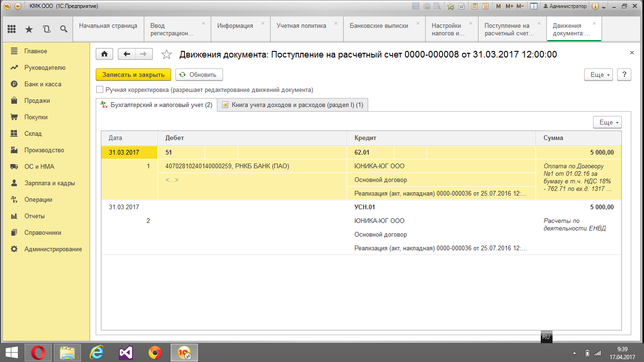
Task: Open the calculator in the title bar
Action: pyautogui.click(x=474, y=6)
